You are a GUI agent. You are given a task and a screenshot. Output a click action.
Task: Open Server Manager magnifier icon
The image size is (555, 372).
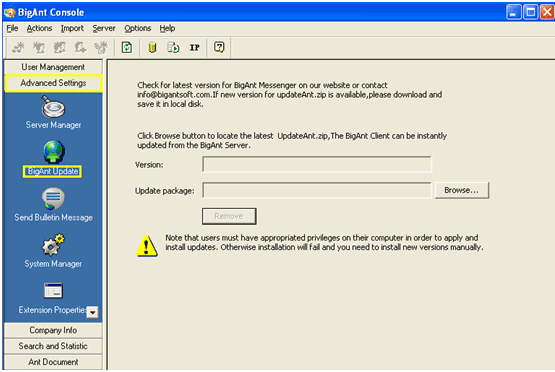pos(53,106)
